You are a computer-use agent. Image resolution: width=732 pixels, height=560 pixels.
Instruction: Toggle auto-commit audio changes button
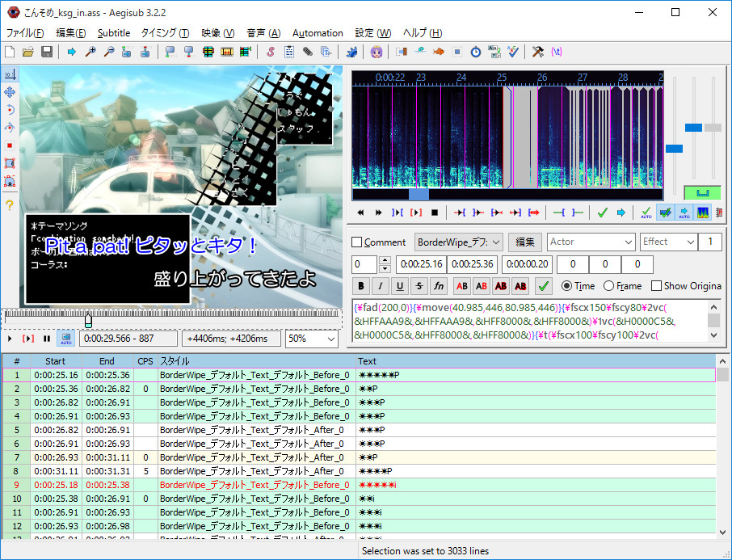pos(646,213)
